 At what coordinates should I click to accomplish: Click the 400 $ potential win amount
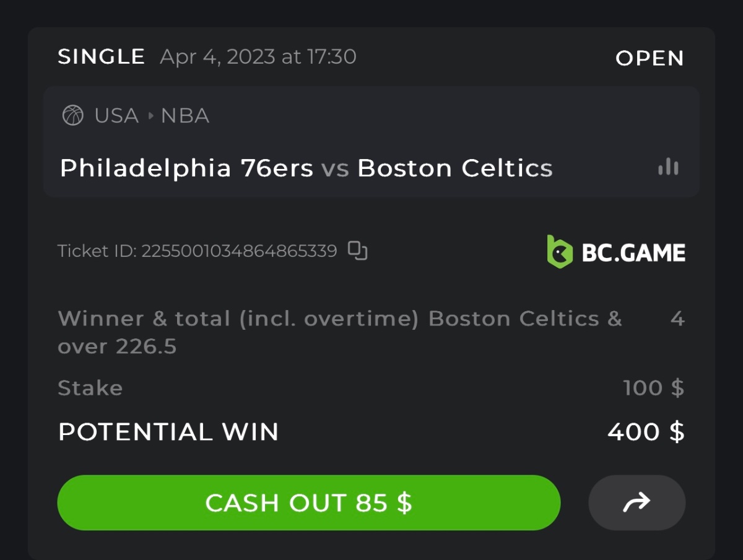(646, 432)
